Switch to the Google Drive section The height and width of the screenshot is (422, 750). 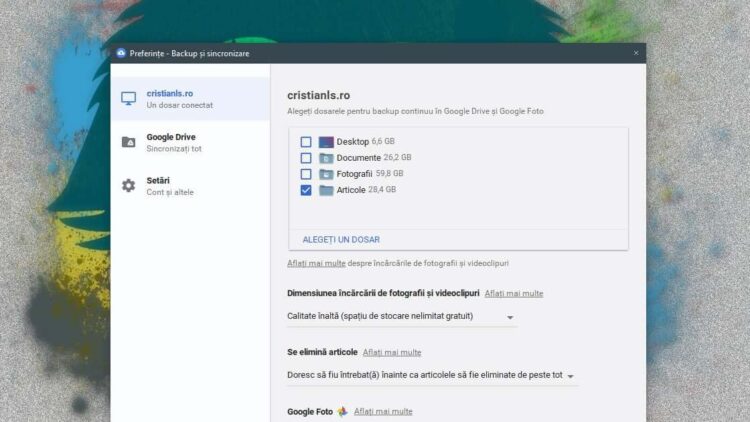190,143
